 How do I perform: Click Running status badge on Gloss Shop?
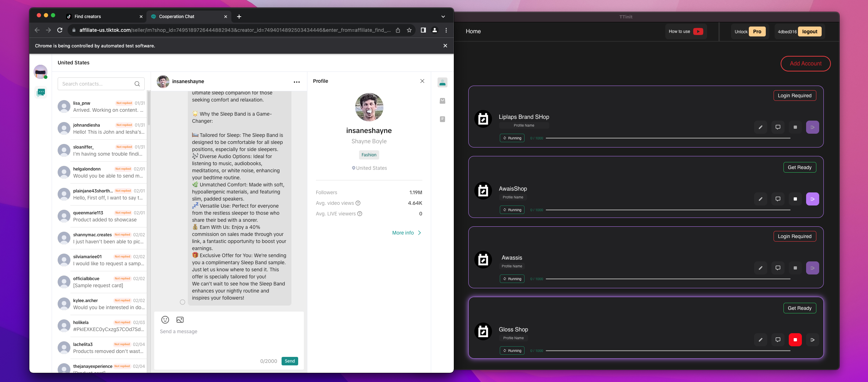[x=512, y=351]
